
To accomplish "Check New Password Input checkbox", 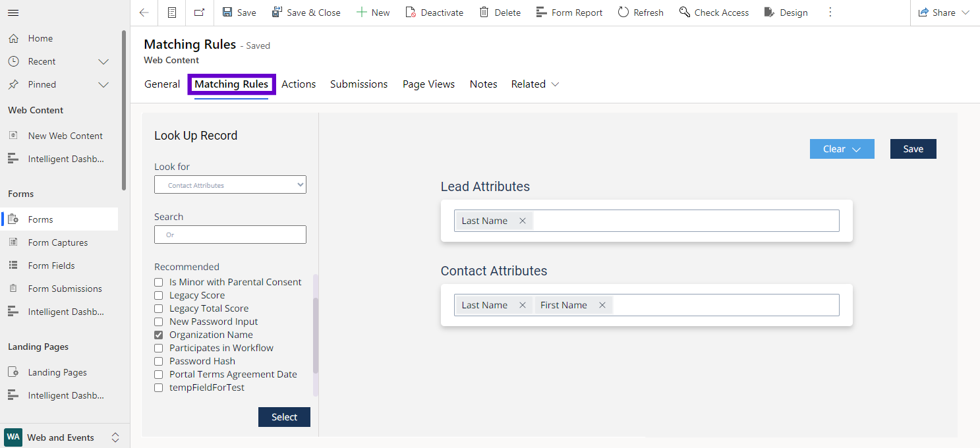I will [158, 322].
